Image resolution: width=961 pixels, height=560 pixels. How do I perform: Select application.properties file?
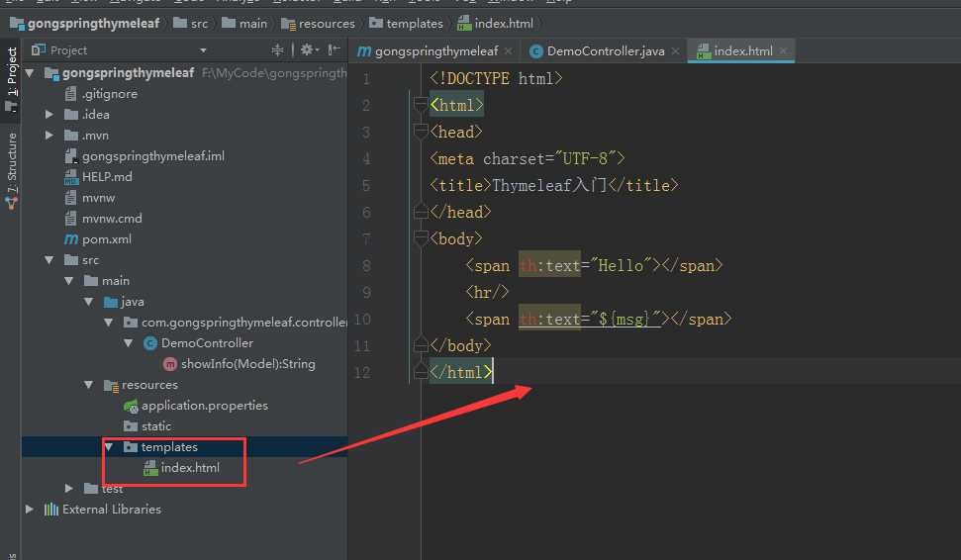[196, 406]
